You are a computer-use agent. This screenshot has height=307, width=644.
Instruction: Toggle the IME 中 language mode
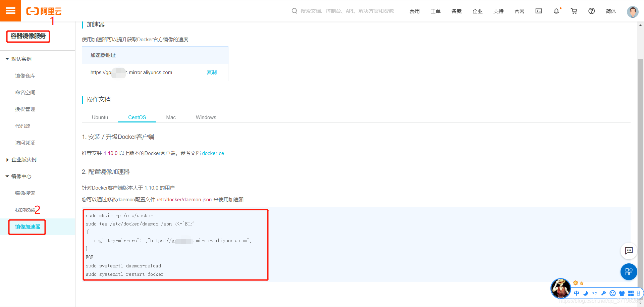point(576,293)
